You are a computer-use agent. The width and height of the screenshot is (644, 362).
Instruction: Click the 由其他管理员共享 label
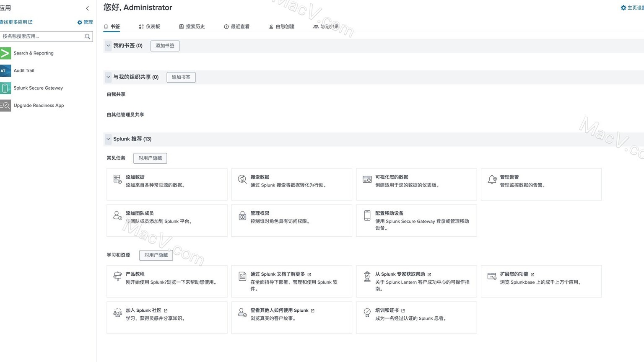point(125,115)
